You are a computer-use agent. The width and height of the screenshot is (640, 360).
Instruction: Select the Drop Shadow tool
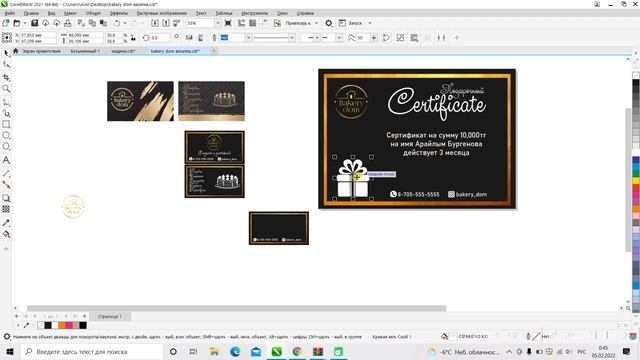pos(6,198)
